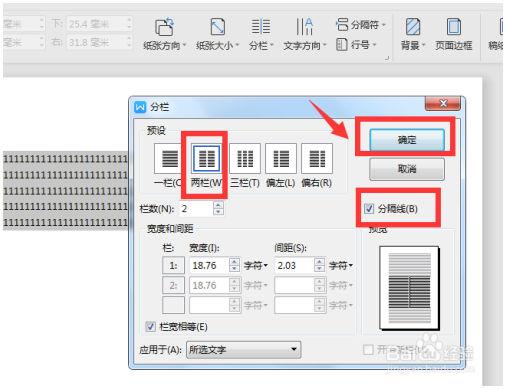Open column 1 width unit 字符 dropdown
Viewport: 506px width, 389px height.
(256, 266)
